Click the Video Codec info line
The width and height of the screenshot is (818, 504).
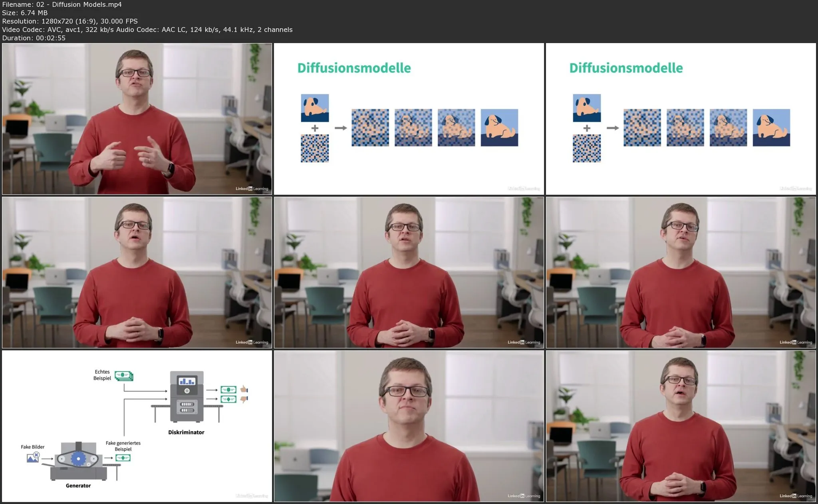147,30
